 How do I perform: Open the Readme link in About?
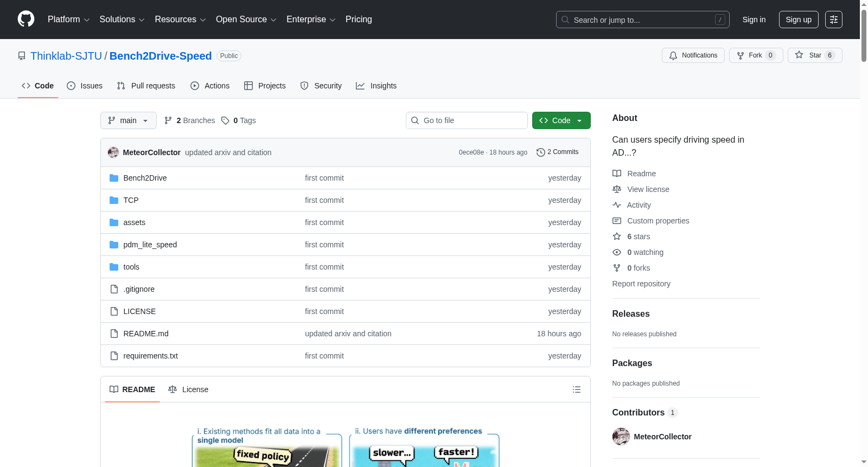coord(634,174)
